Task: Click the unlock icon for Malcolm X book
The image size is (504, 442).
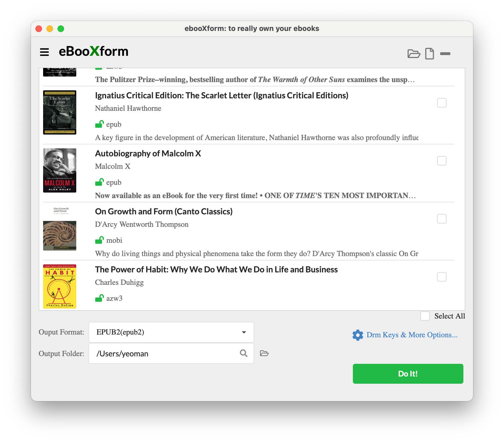Action: pyautogui.click(x=99, y=182)
